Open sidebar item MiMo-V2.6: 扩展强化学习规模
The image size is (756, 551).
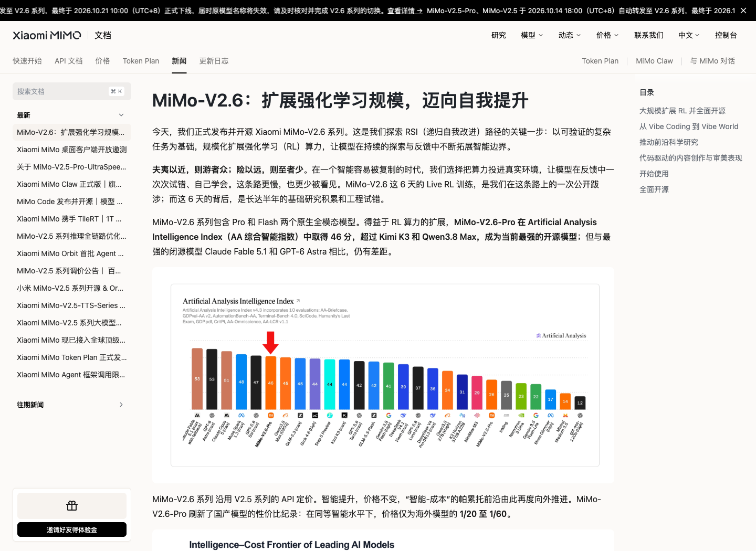click(x=72, y=132)
